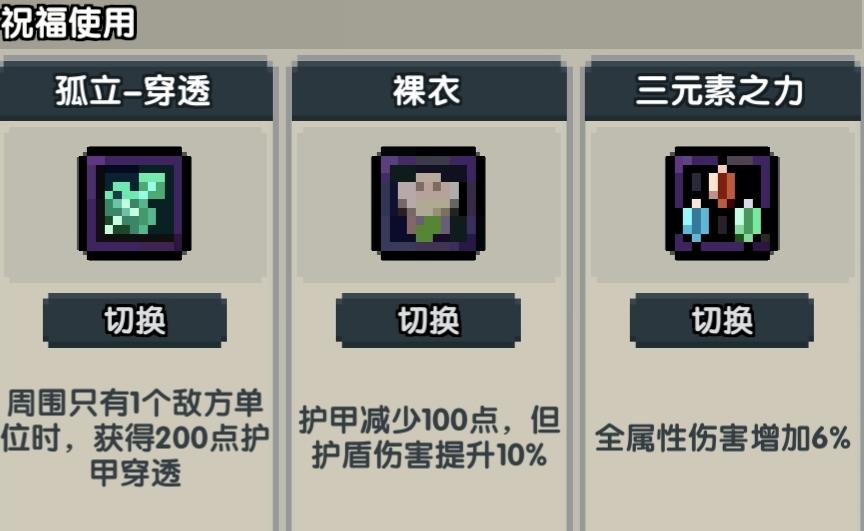Click the 祝福使用 title text
This screenshot has width=864, height=531.
click(68, 23)
